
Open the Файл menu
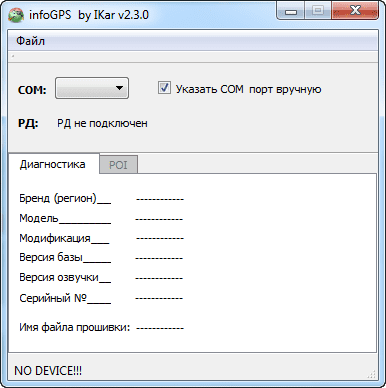coord(30,41)
